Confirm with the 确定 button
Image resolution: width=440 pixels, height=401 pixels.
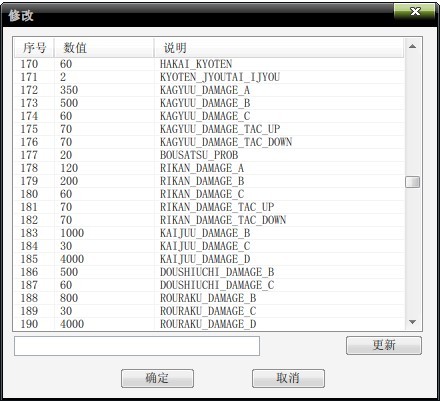click(157, 378)
